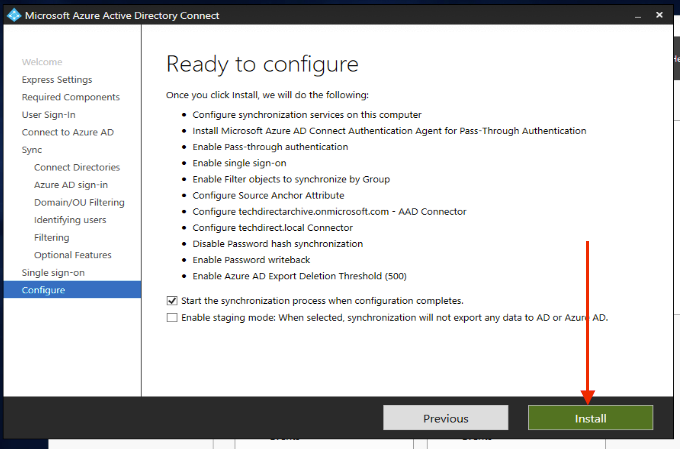The image size is (680, 449).
Task: Click the Previous button
Action: pyautogui.click(x=445, y=418)
